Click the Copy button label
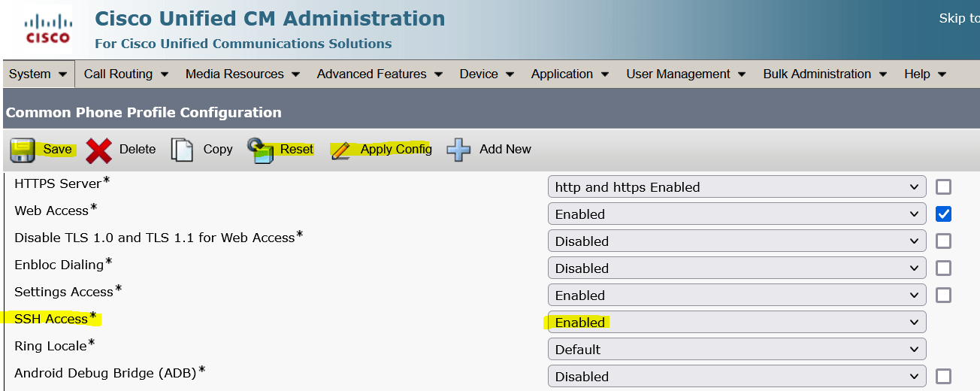 click(x=218, y=149)
